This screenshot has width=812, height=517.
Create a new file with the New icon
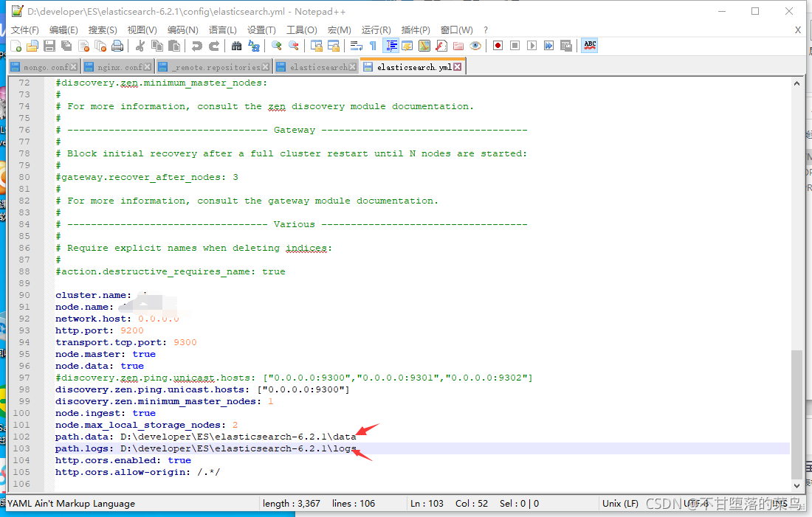point(16,46)
